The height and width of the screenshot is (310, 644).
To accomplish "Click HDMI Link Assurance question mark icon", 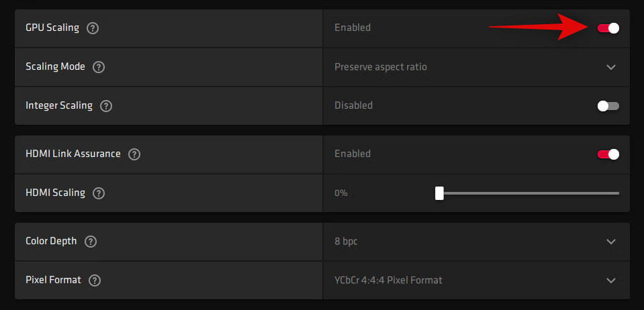I will [x=134, y=154].
